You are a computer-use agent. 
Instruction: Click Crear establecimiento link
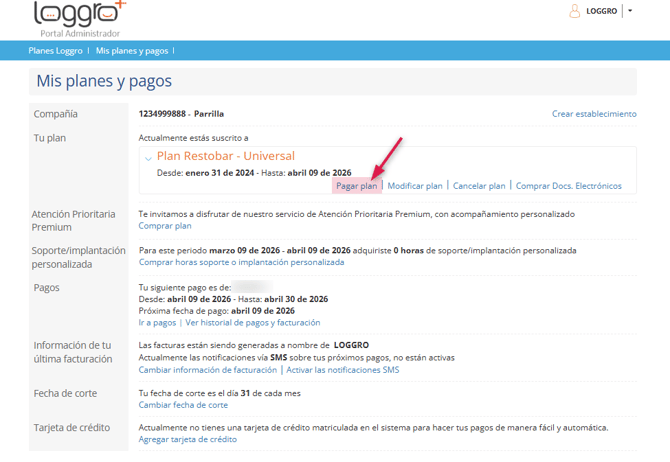click(594, 114)
